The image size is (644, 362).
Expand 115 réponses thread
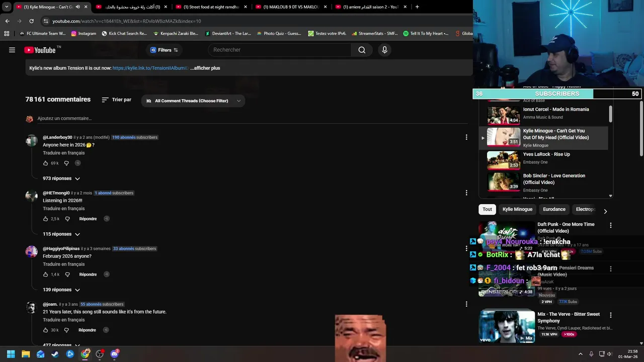61,234
